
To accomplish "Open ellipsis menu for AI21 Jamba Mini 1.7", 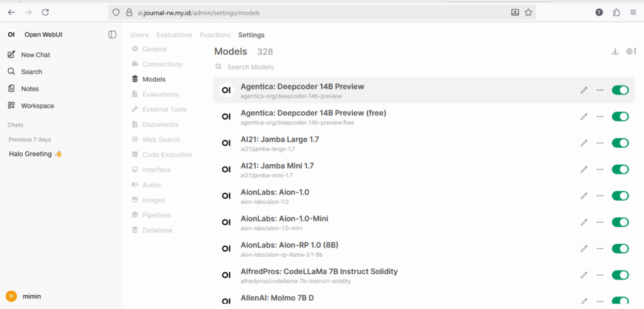I will (600, 169).
